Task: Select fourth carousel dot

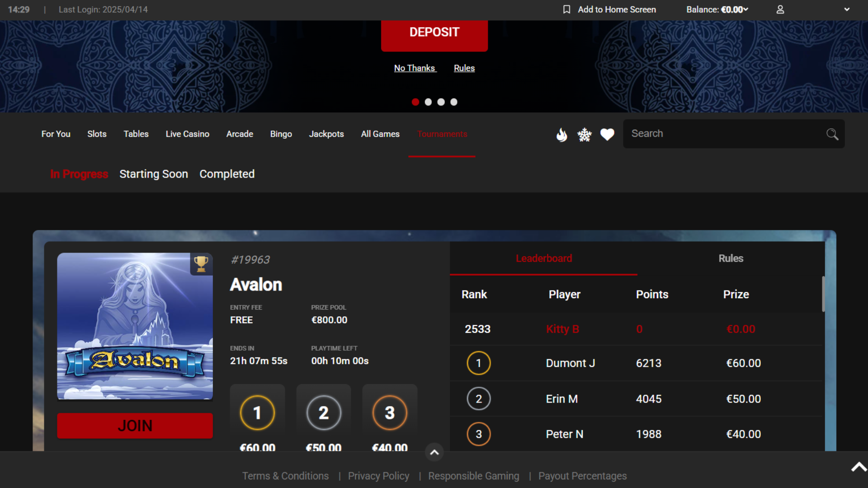Action: pyautogui.click(x=454, y=102)
